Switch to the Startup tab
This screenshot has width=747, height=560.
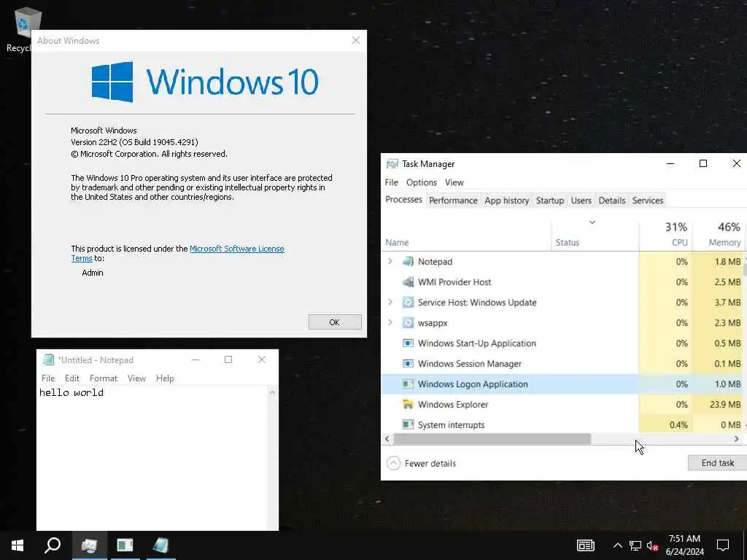550,201
